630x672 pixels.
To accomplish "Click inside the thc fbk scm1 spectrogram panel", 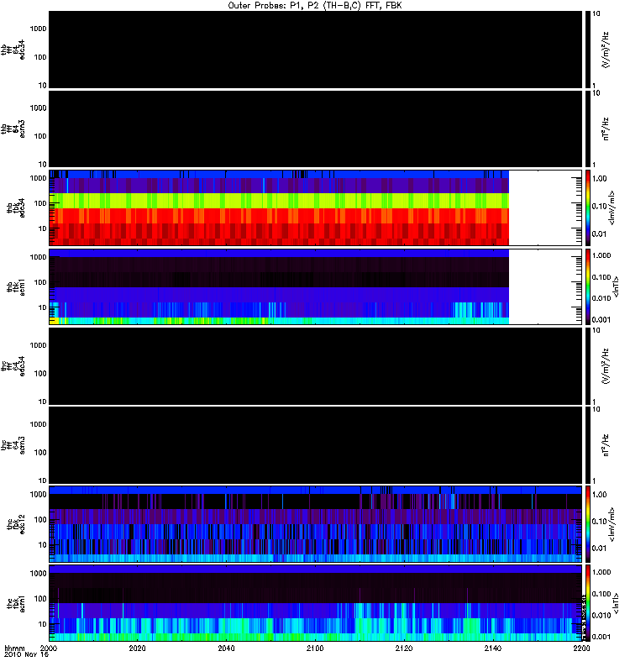I will coord(316,602).
